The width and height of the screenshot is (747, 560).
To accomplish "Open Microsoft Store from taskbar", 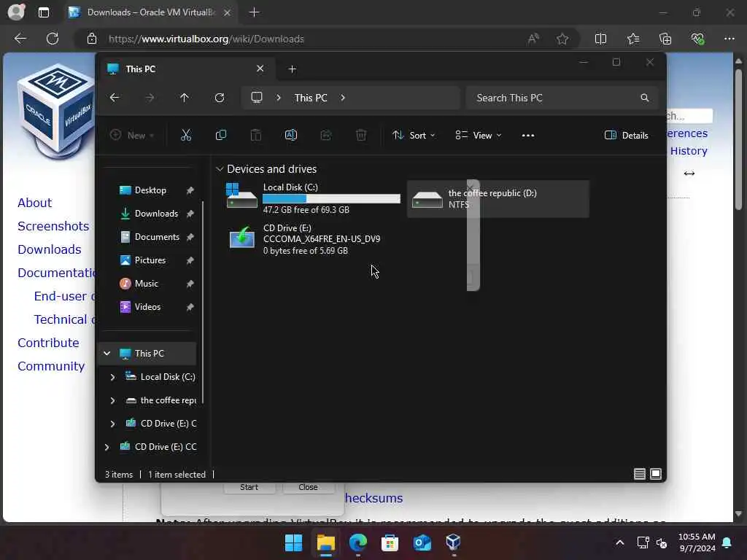I will 390,542.
